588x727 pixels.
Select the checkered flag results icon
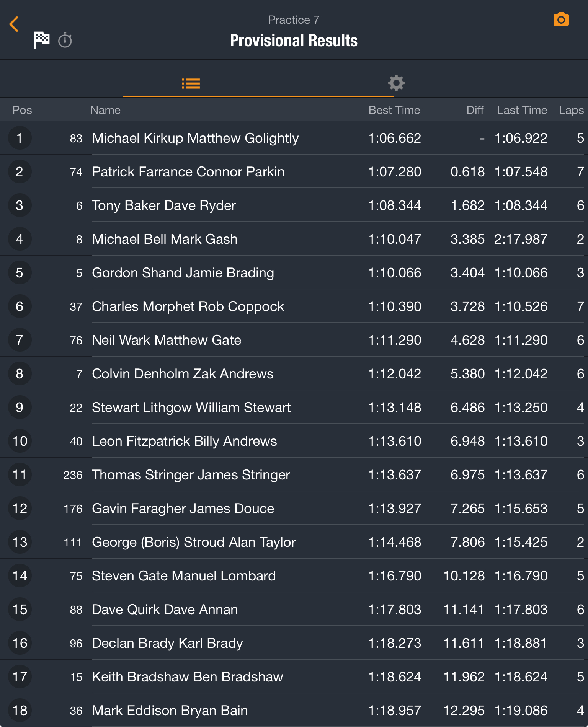coord(41,40)
